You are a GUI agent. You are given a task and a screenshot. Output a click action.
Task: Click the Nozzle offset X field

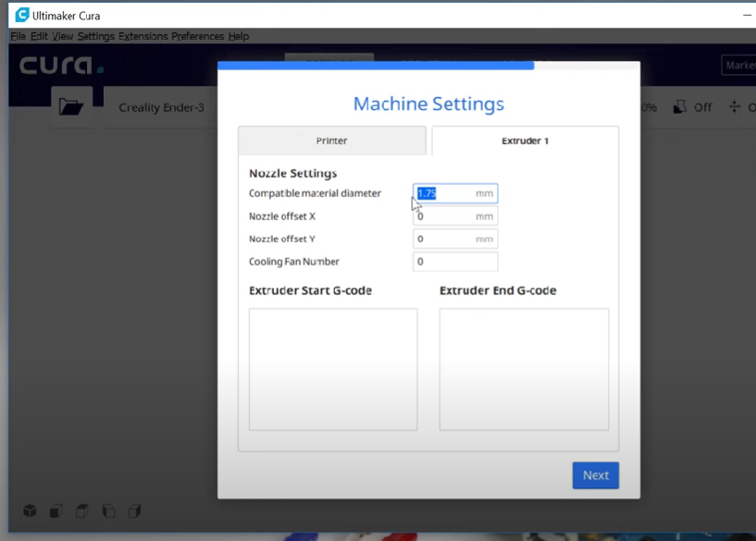tap(455, 216)
